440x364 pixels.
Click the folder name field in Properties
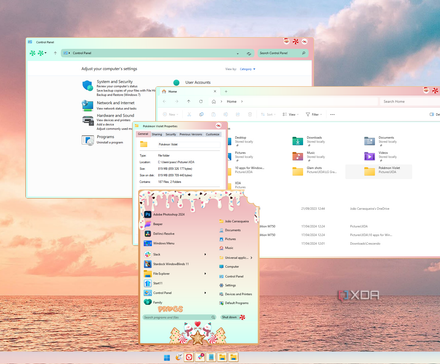[189, 144]
